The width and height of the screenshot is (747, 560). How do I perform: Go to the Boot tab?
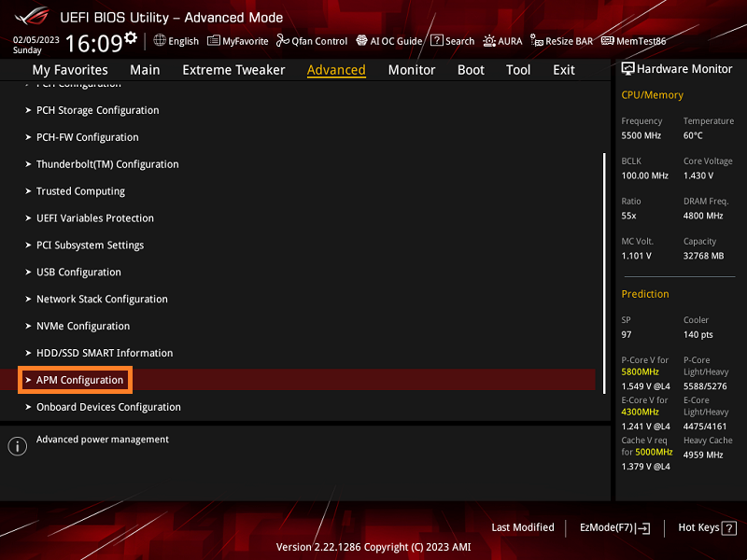(x=471, y=70)
